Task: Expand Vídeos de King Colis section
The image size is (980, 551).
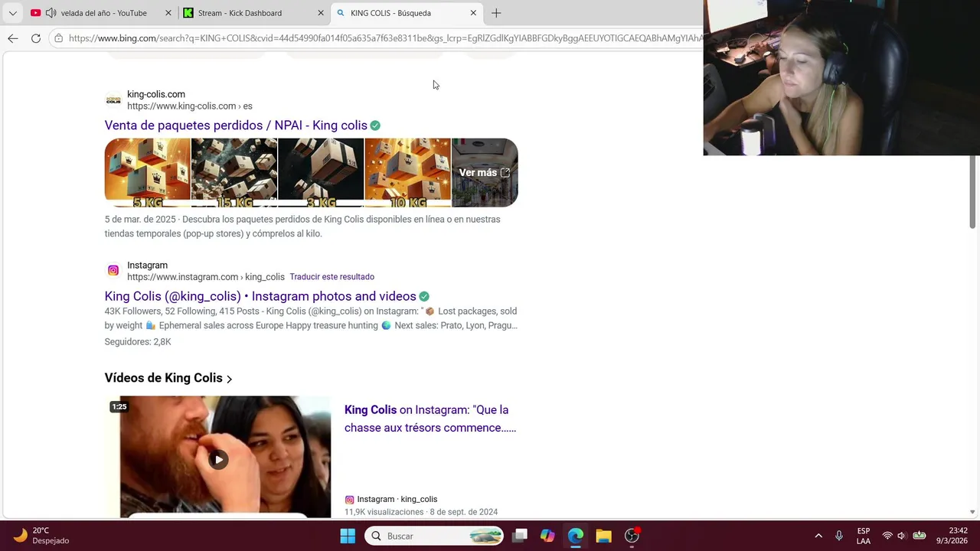Action: pyautogui.click(x=168, y=378)
